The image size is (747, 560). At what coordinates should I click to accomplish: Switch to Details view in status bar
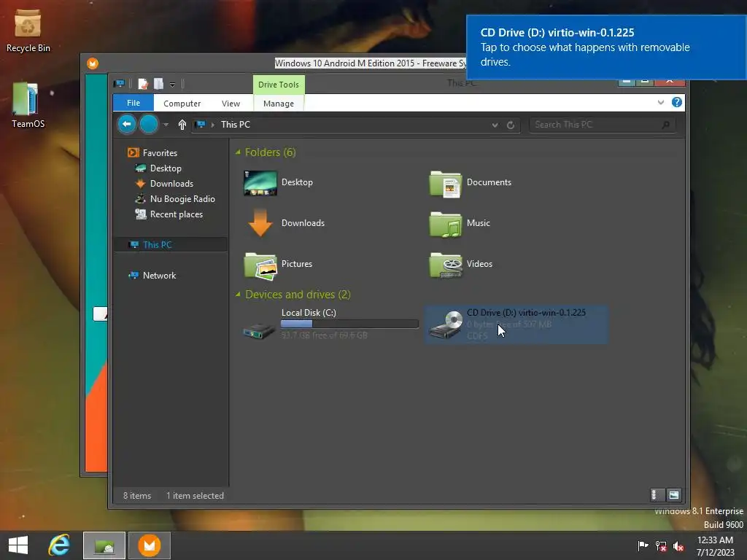click(x=656, y=495)
